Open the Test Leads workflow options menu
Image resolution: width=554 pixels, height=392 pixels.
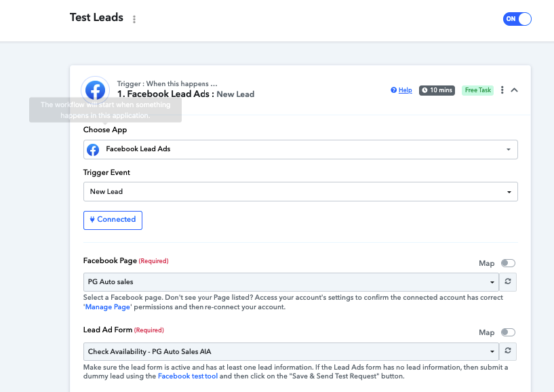[x=134, y=19]
